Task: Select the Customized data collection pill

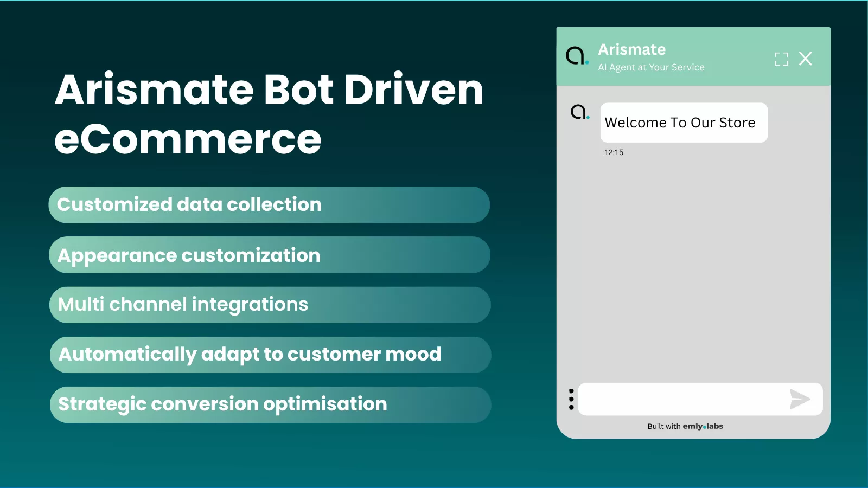Action: click(x=269, y=205)
